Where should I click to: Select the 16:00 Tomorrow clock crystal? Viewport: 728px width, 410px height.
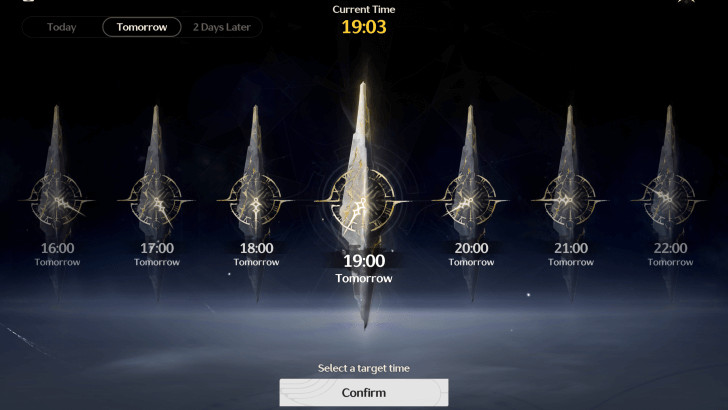click(57, 201)
